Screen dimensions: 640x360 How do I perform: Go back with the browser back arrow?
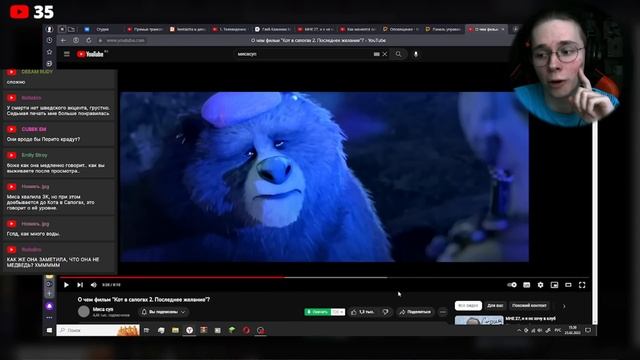pyautogui.click(x=63, y=40)
